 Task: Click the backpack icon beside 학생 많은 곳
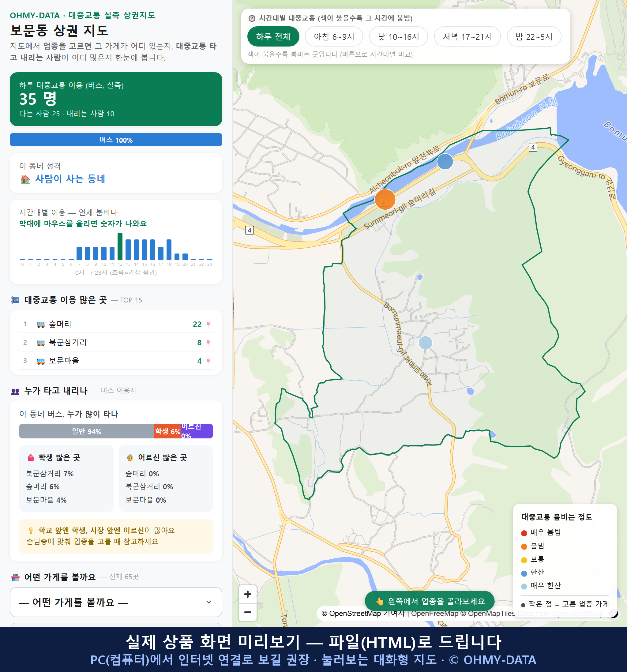pos(30,458)
